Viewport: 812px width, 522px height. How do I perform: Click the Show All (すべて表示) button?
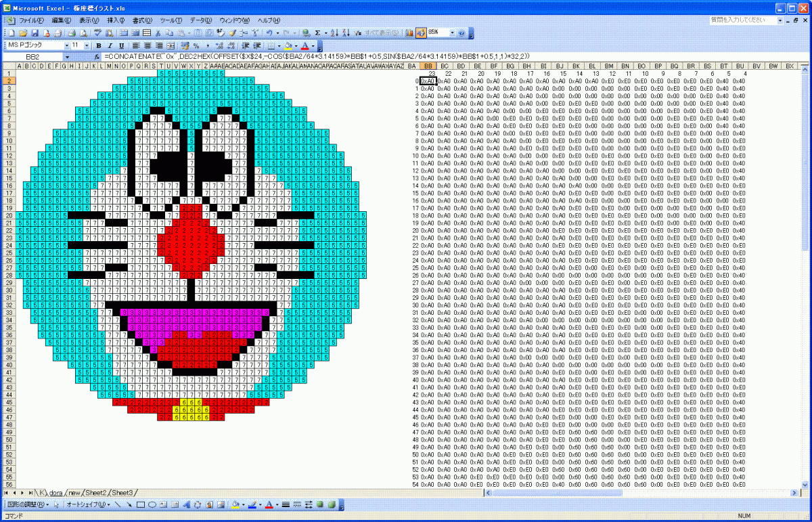[381, 32]
